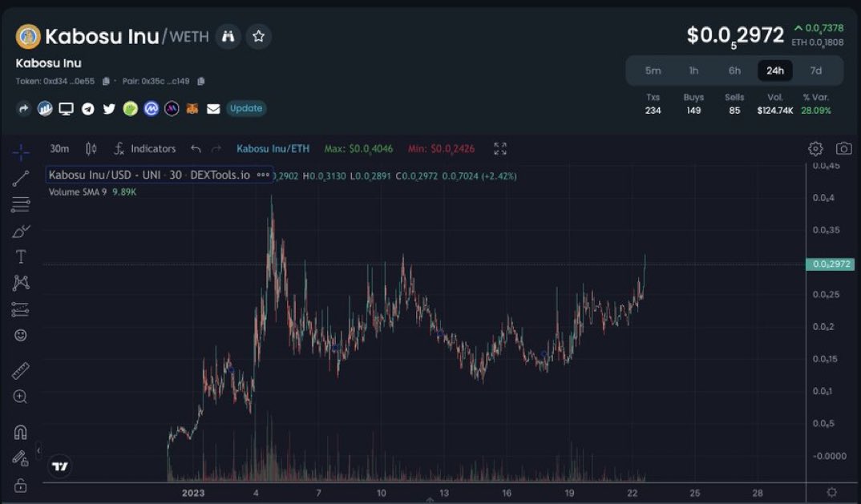861x504 pixels.
Task: Open the emoji icons tool
Action: [20, 335]
